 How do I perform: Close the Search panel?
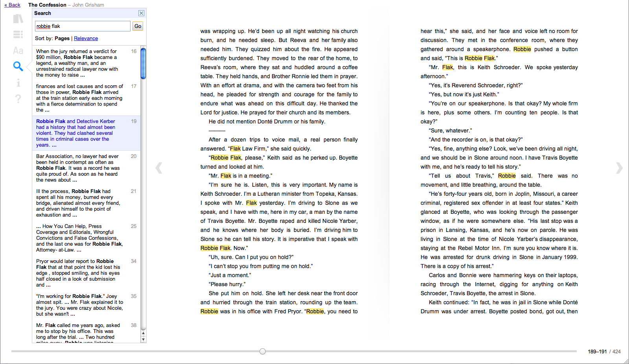click(142, 13)
